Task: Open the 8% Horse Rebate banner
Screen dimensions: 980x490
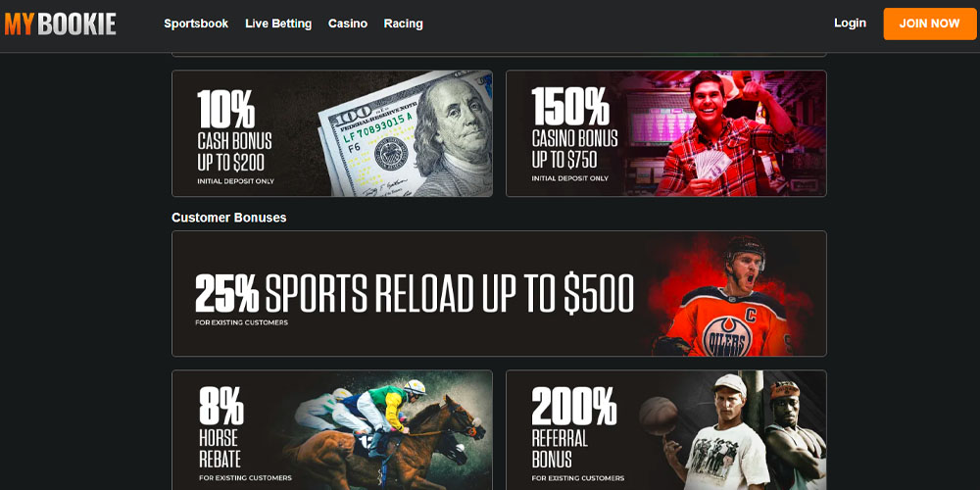Action: tap(332, 430)
